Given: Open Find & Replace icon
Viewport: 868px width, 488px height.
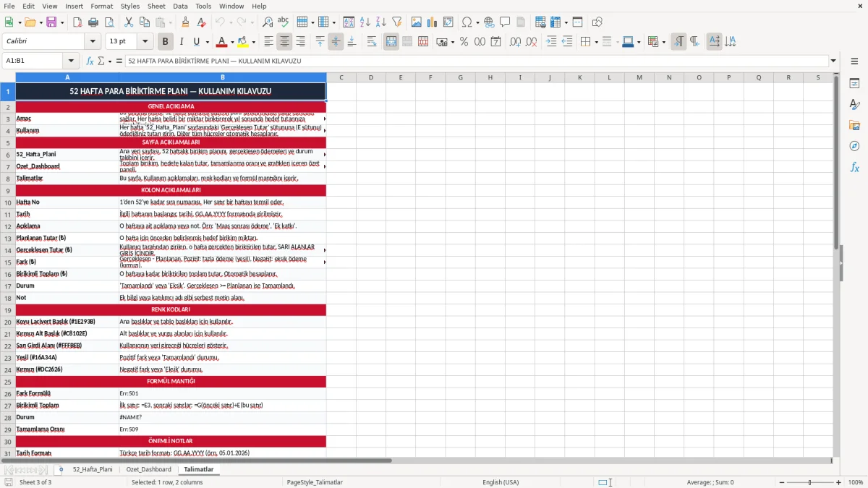Looking at the screenshot, I should [x=268, y=22].
